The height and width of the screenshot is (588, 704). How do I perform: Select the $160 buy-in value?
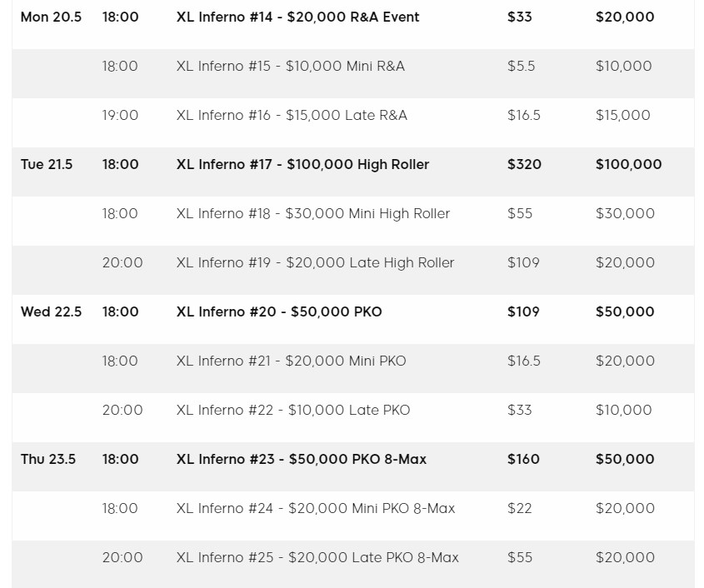[x=523, y=460]
